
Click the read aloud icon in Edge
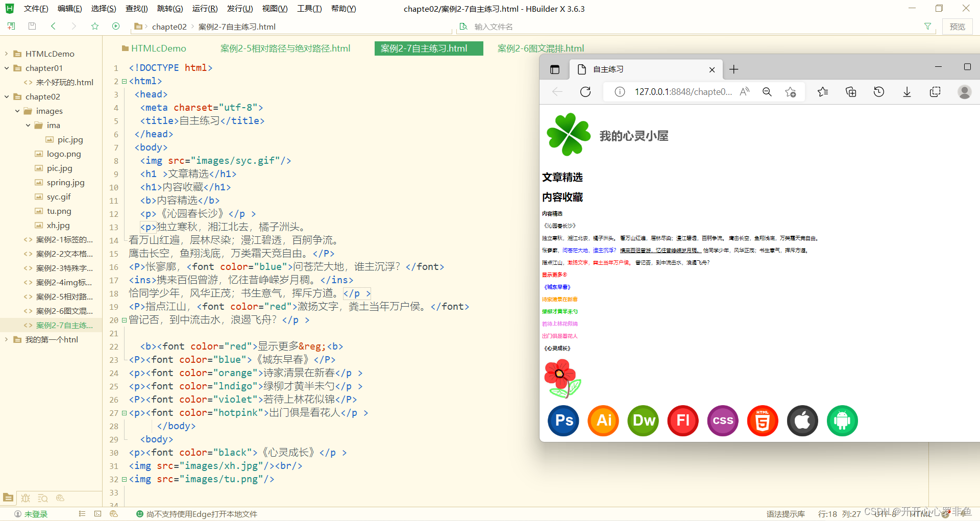(745, 92)
